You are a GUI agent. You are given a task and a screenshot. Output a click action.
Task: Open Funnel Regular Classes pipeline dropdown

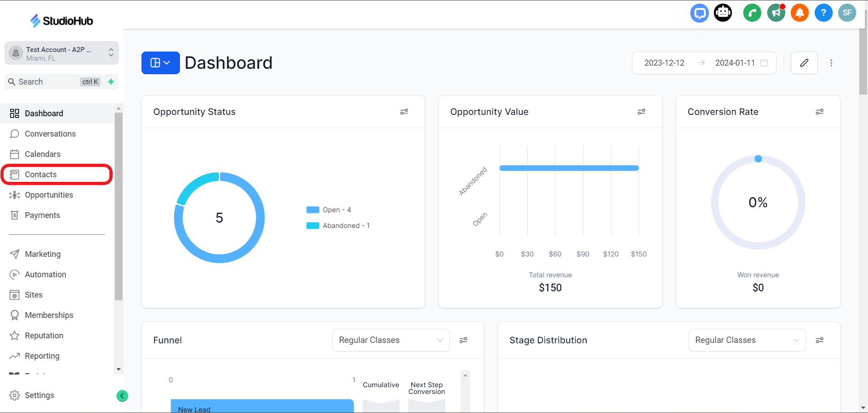tap(391, 340)
